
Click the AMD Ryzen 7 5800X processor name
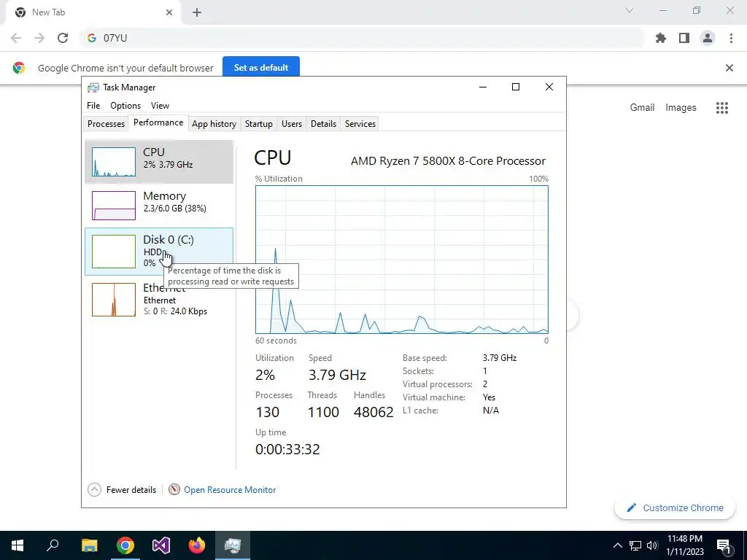pyautogui.click(x=448, y=161)
